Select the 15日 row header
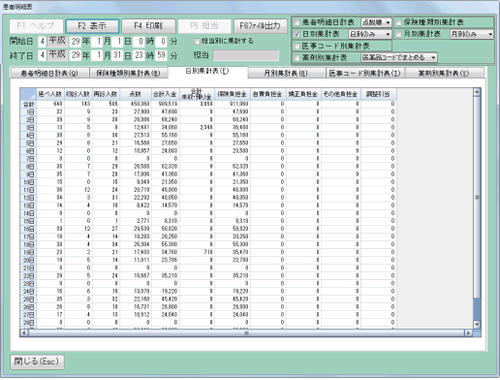The height and width of the screenshot is (380, 500). (x=28, y=221)
